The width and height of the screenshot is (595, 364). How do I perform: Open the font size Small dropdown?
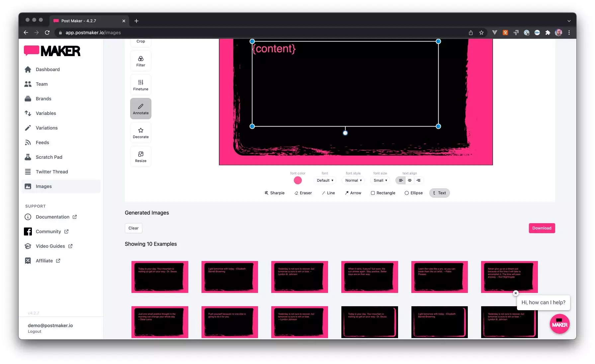380,180
